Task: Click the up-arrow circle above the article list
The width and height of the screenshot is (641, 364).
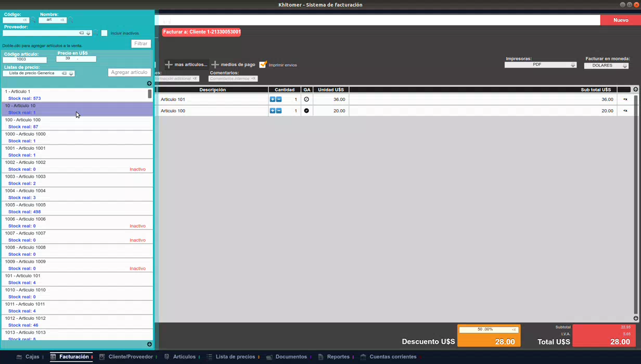Action: 149,83
